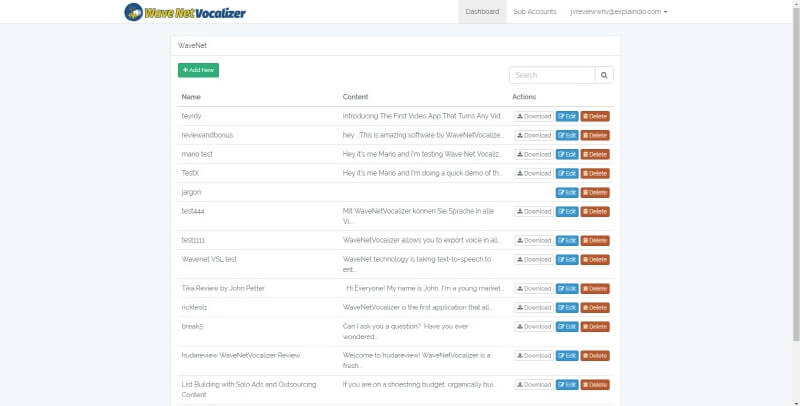Select the name 'jargon'

coord(191,192)
